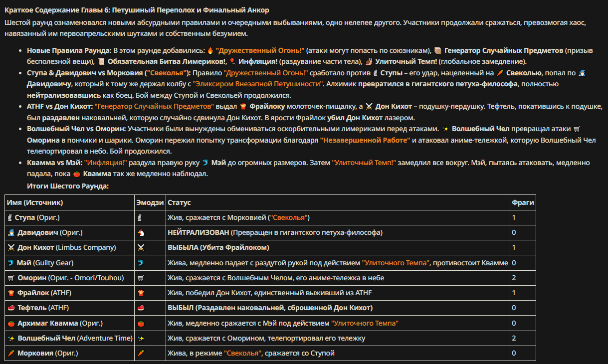The width and height of the screenshot is (608, 364).
Task: Click the subheading "Итоги Шестого Раунда:"
Action: pos(68,186)
